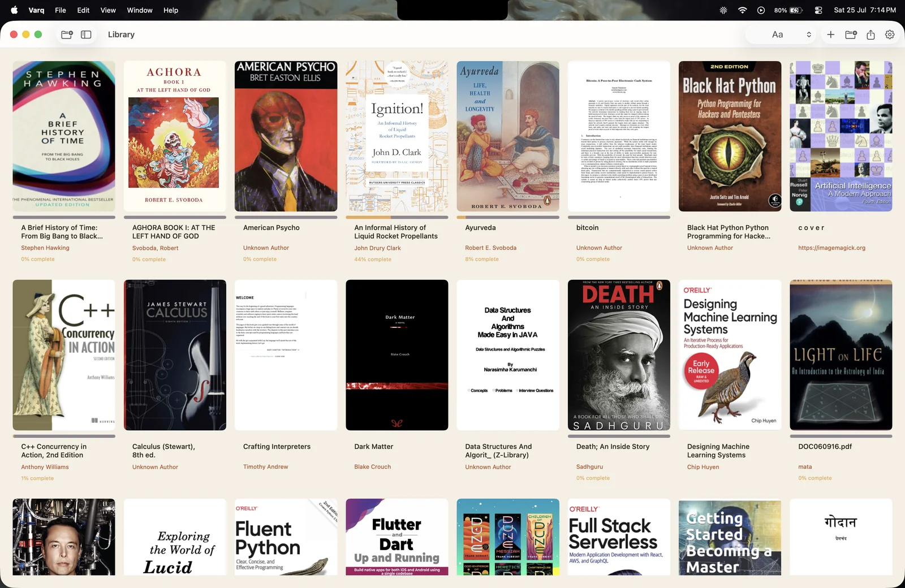Click the progress bar under the Ignition! cover

coord(397,217)
